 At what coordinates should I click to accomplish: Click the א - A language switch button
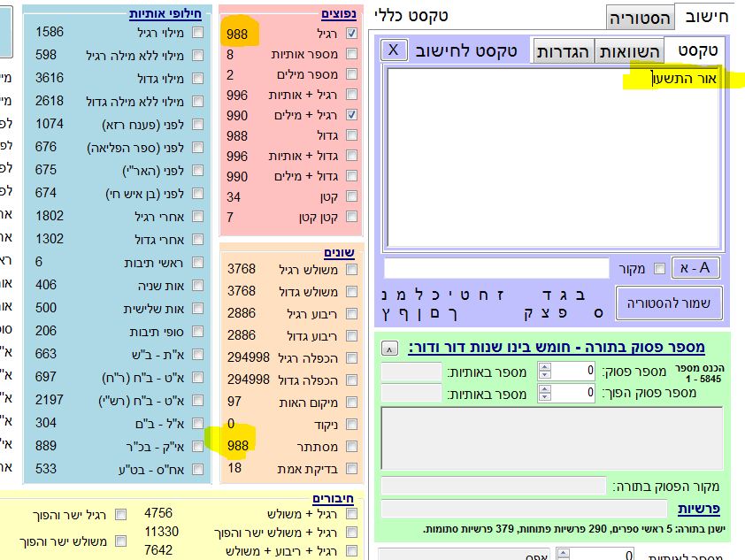point(695,268)
